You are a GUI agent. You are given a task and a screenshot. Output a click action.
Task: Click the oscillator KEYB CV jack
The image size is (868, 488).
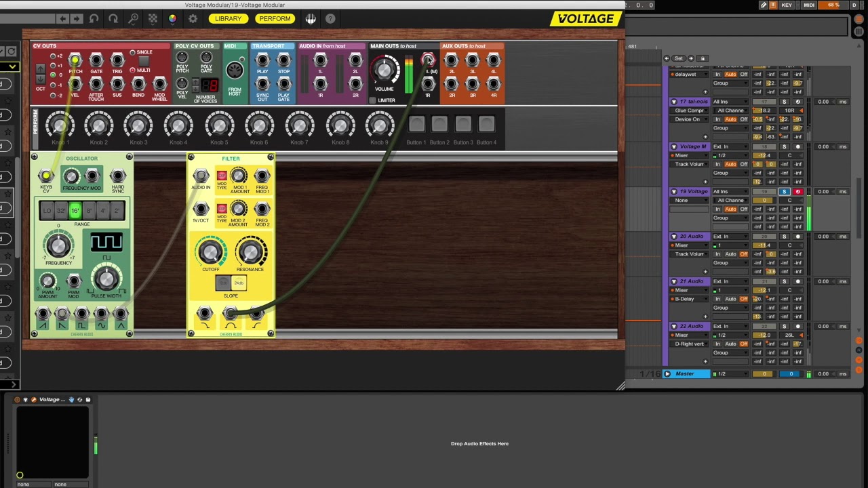(x=46, y=176)
